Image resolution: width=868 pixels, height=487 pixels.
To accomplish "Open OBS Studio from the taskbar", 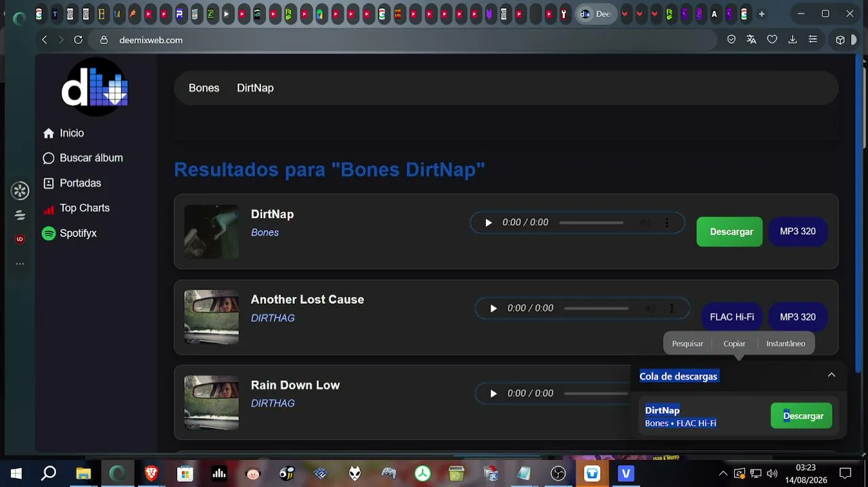I will tap(558, 473).
